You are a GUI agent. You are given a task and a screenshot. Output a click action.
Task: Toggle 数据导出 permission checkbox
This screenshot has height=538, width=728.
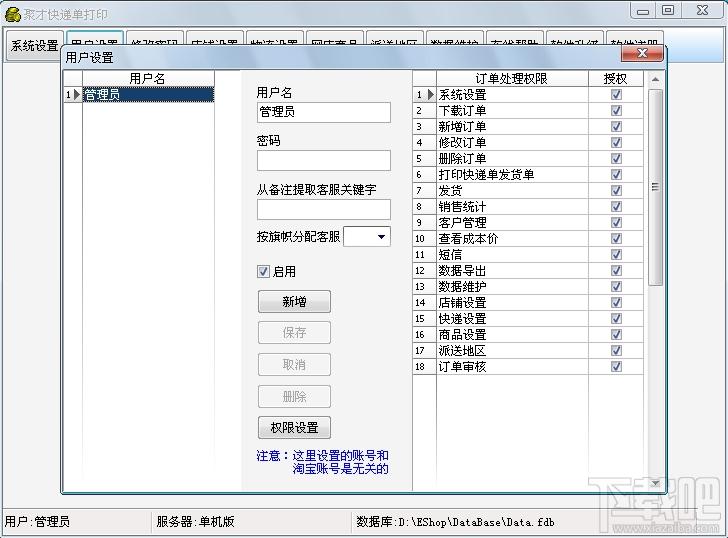[x=616, y=271]
